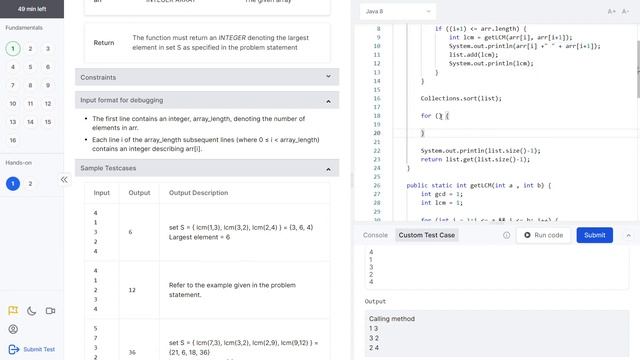
Task: Click 'Largest element = 6' description text
Action: tap(199, 237)
